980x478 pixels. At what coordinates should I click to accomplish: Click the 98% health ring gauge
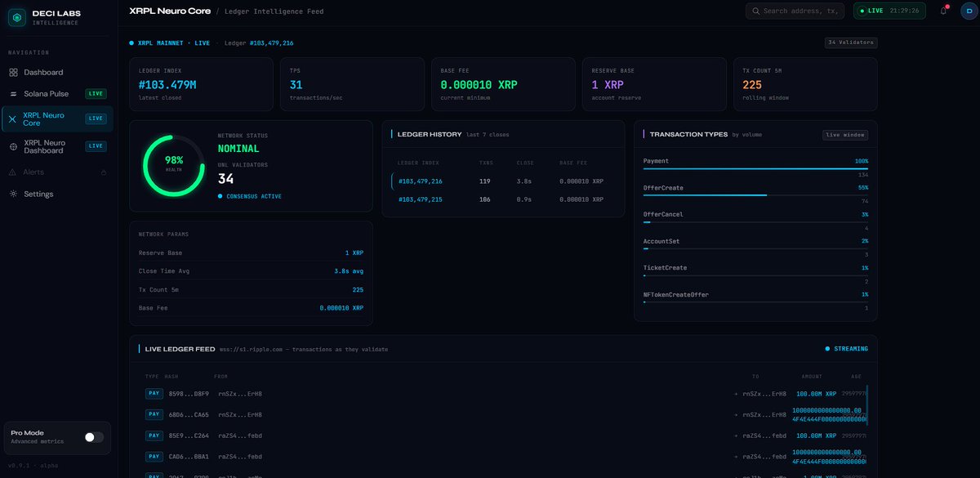point(174,164)
